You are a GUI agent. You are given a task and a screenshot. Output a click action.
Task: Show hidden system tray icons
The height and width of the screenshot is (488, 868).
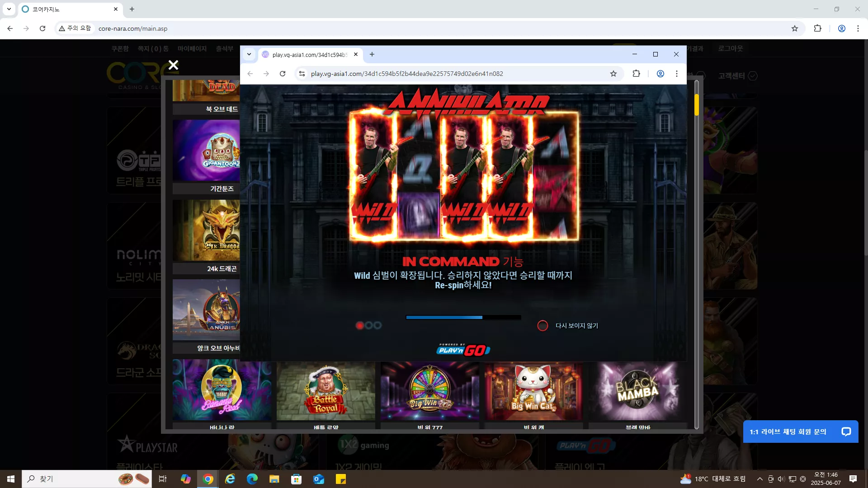pyautogui.click(x=760, y=479)
